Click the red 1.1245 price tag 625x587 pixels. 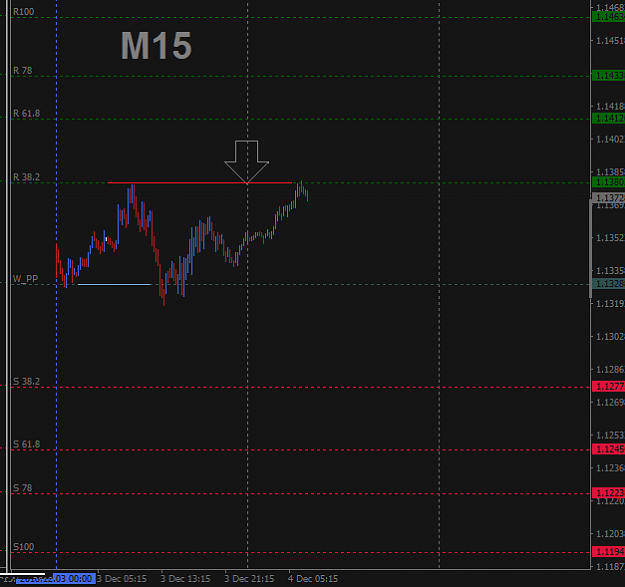pyautogui.click(x=609, y=449)
